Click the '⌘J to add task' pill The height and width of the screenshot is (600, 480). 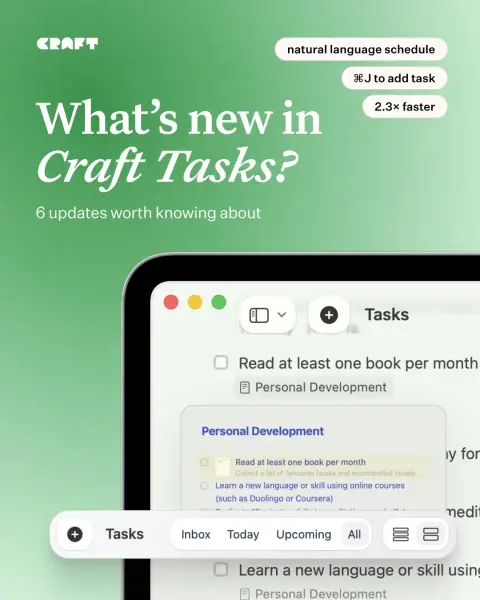click(x=394, y=78)
